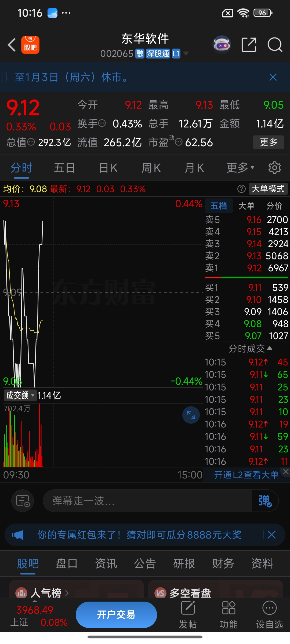Toggle the 弹 bullet comments switch
This screenshot has height=644, width=290.
[x=265, y=501]
